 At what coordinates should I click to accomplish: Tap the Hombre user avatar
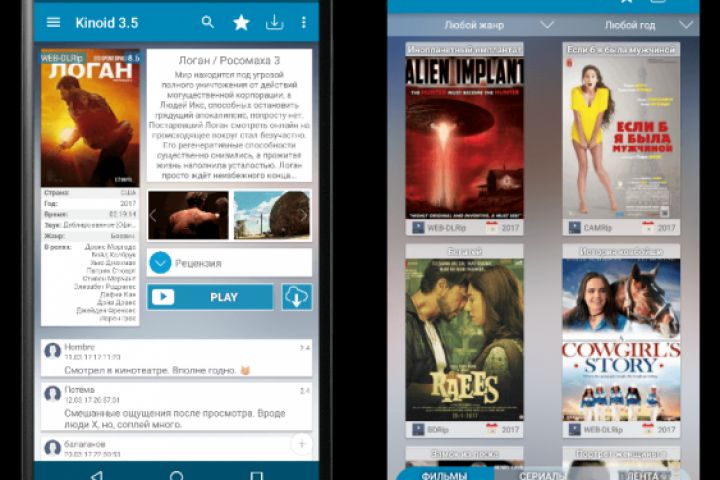point(52,351)
